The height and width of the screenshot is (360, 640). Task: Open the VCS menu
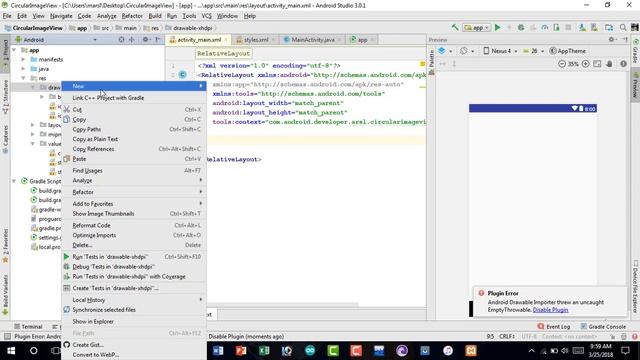[x=207, y=16]
